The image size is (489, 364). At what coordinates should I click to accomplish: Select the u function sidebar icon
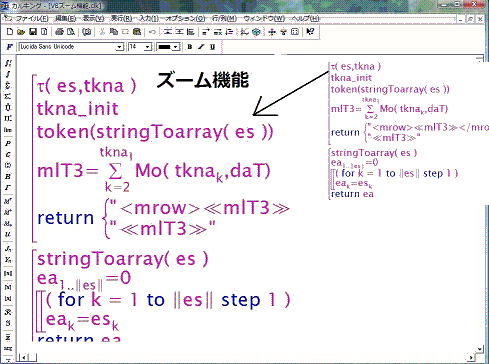(x=8, y=235)
